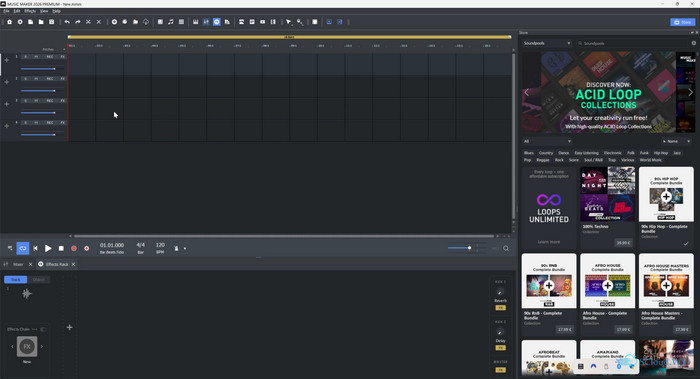Screen dimensions: 700x379
Task: Click the folder icon next to cloud upload
Action: 135,22
